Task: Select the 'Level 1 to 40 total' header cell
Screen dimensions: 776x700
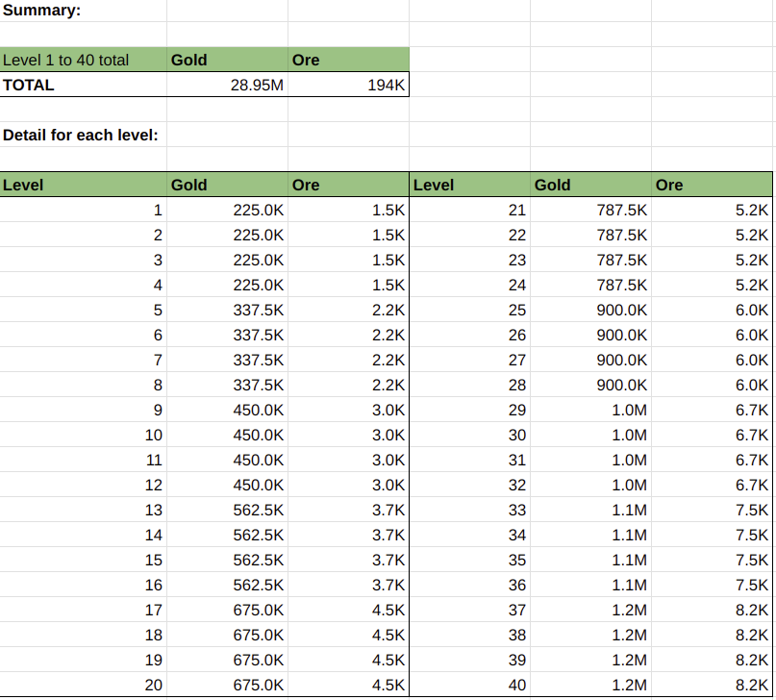Action: point(83,60)
